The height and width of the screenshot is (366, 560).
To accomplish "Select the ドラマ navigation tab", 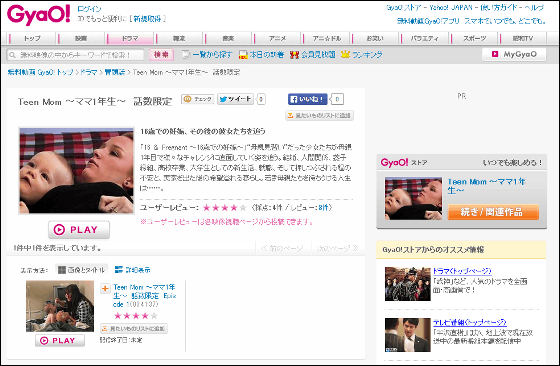I will (130, 38).
